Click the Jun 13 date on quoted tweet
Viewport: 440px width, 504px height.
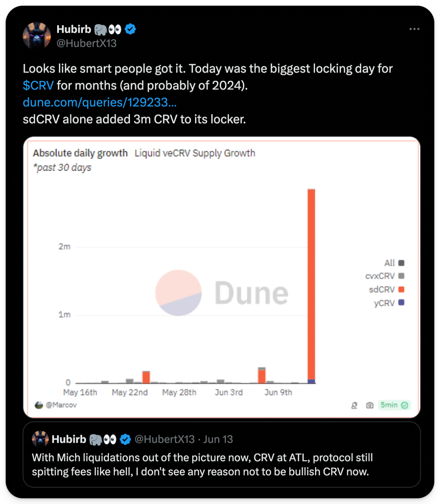click(x=218, y=439)
